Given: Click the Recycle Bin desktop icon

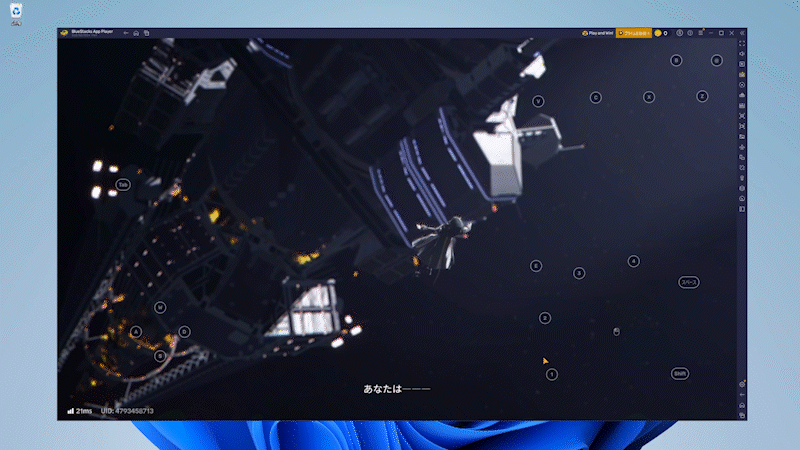Looking at the screenshot, I should pos(18,16).
